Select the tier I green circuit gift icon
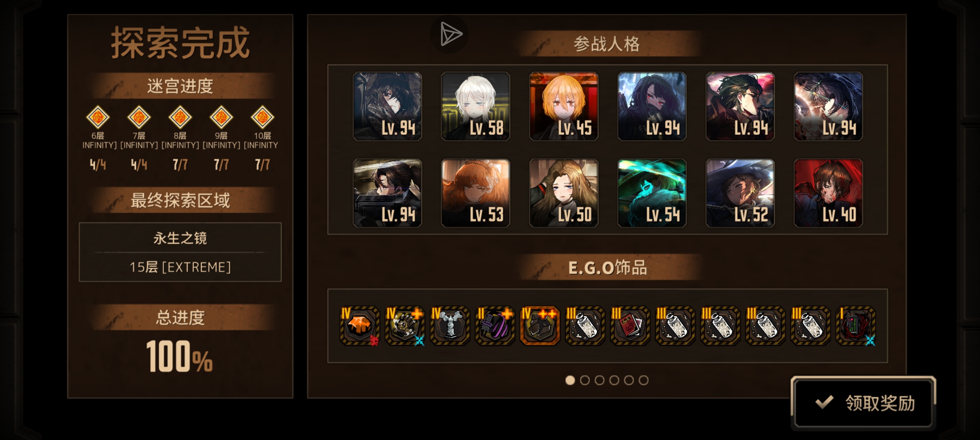 pos(855,326)
